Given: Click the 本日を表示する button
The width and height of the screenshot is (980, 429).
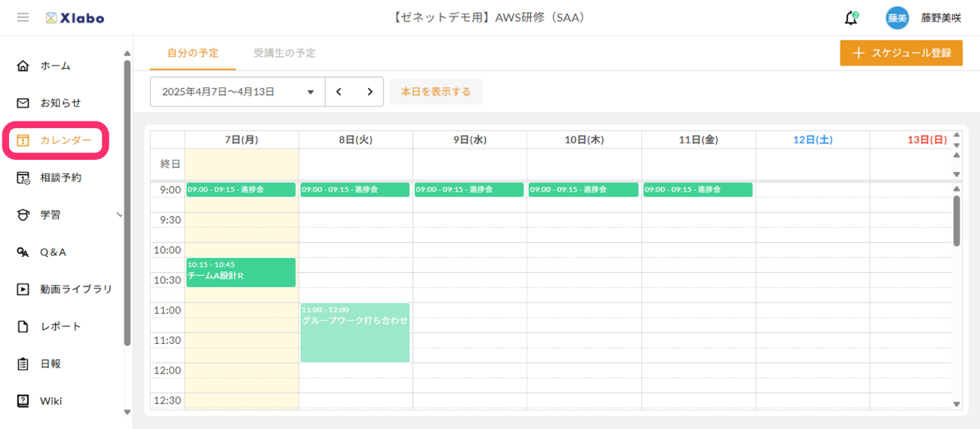Looking at the screenshot, I should tap(435, 92).
